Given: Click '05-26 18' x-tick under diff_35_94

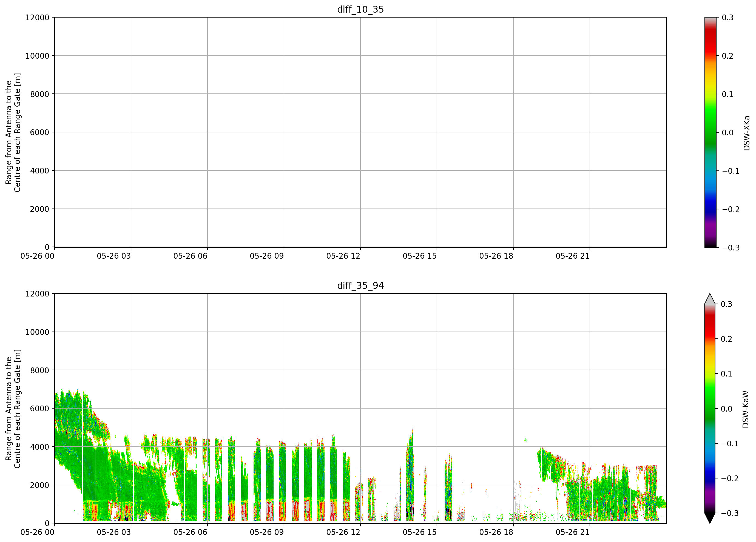Looking at the screenshot, I should click(x=496, y=532).
